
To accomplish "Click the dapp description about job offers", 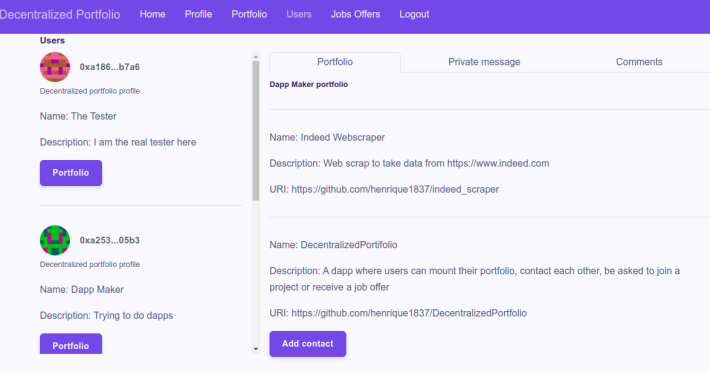I will pos(475,279).
